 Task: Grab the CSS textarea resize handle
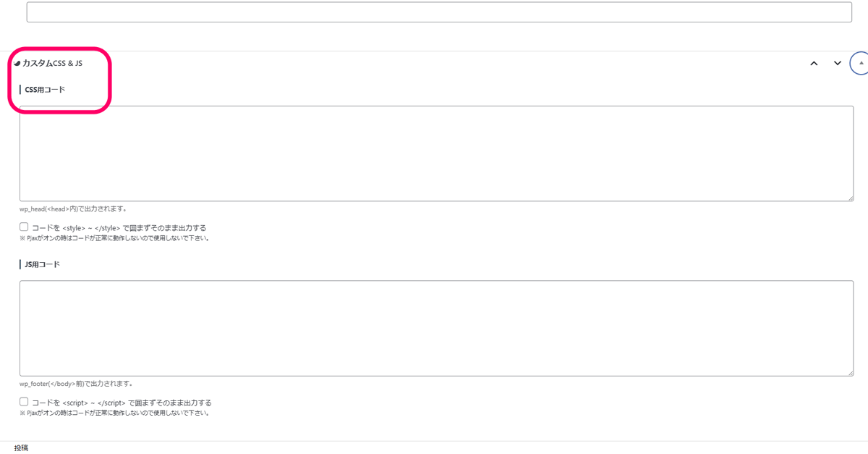849,197
